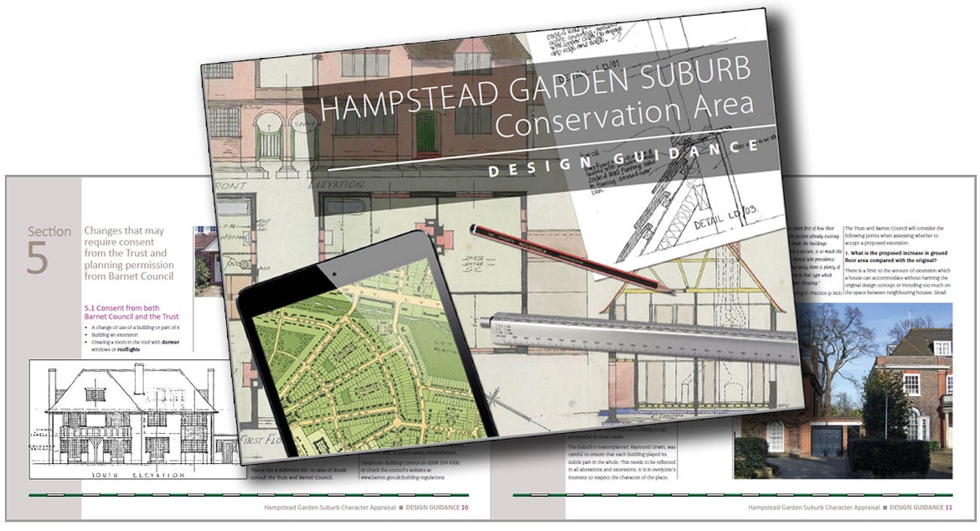Click the handwritten "ELEVATION" label on the cover

[336, 185]
